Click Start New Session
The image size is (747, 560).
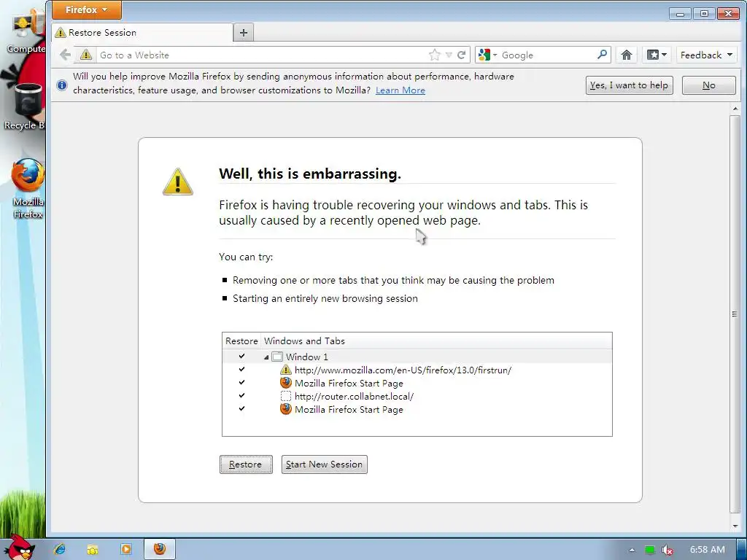pos(325,464)
